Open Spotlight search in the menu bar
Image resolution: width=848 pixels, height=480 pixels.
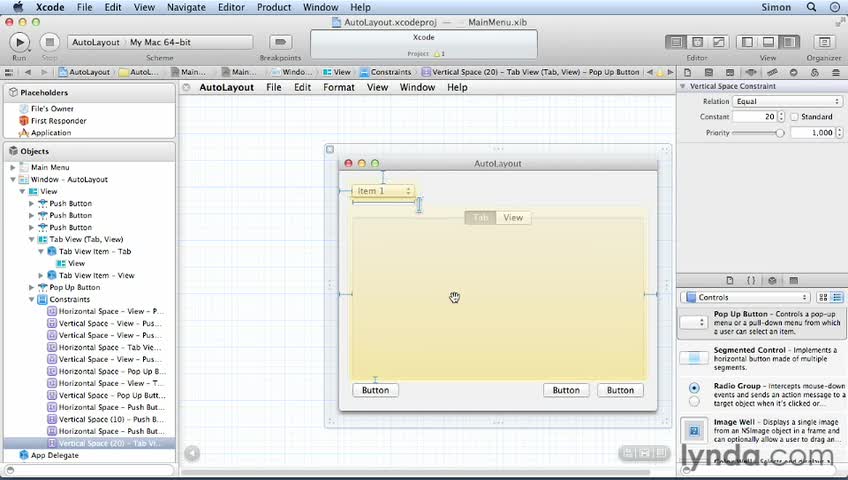click(811, 7)
